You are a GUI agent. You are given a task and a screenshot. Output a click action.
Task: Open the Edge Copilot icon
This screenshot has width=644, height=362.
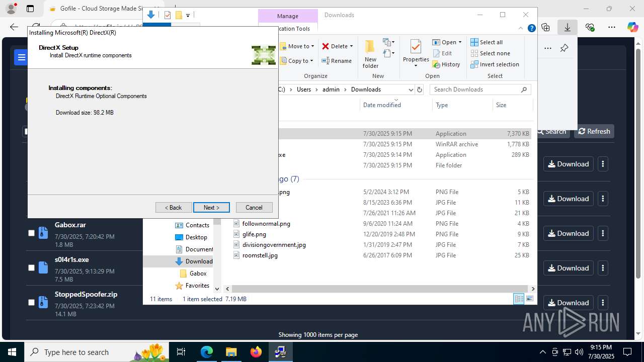pos(633,27)
